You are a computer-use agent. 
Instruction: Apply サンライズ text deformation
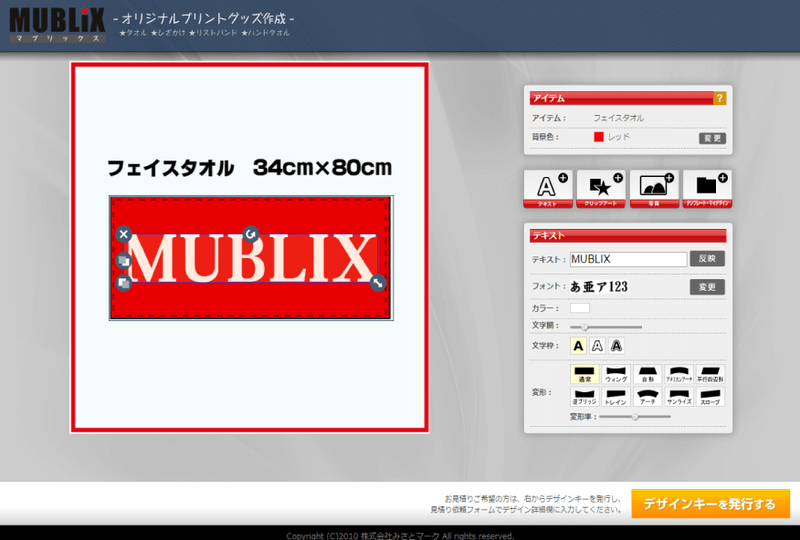point(679,397)
